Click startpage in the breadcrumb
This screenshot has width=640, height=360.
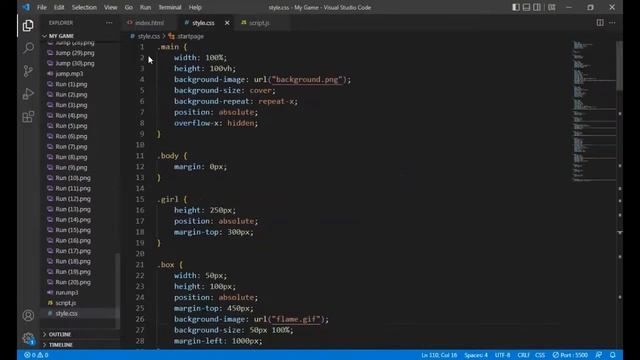(190, 36)
